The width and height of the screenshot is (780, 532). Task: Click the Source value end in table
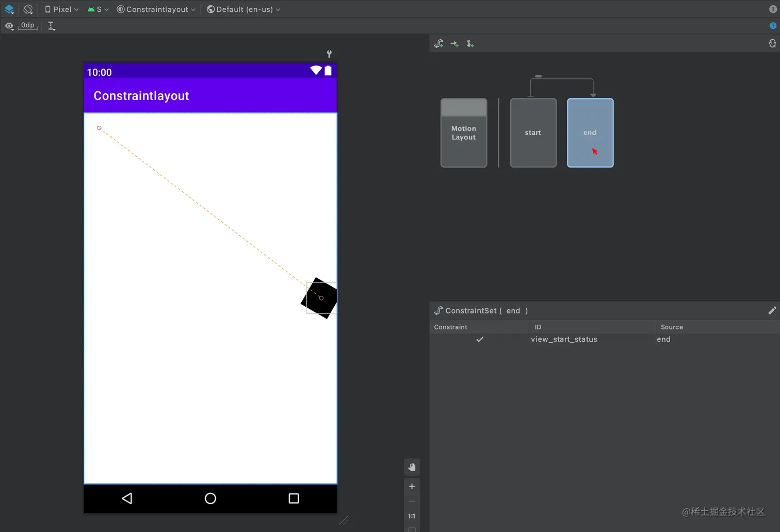[663, 339]
